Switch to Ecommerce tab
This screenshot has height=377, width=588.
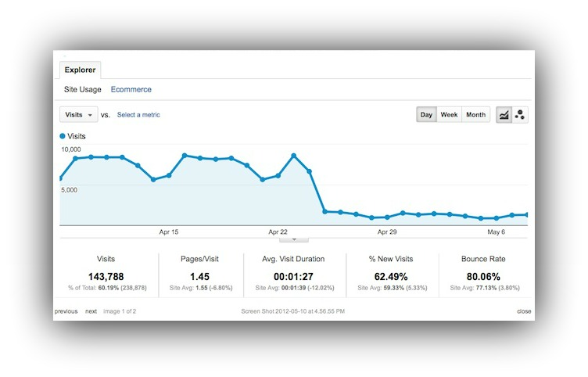click(x=131, y=89)
